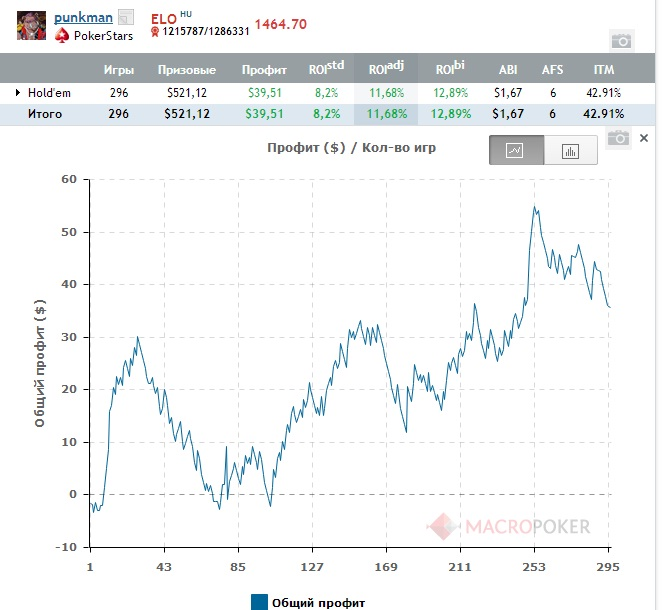The width and height of the screenshot is (662, 610).
Task: Click the y-axis label 50
Action: pos(69,232)
